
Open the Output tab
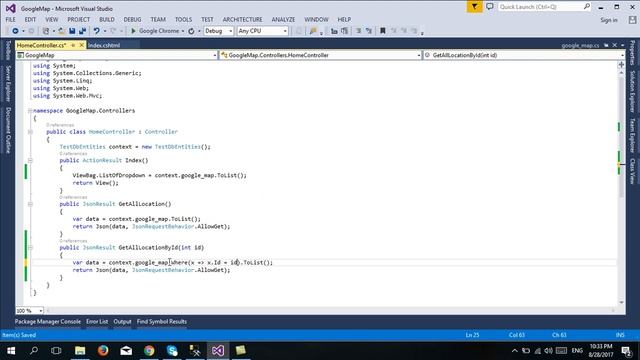pyautogui.click(x=122, y=322)
